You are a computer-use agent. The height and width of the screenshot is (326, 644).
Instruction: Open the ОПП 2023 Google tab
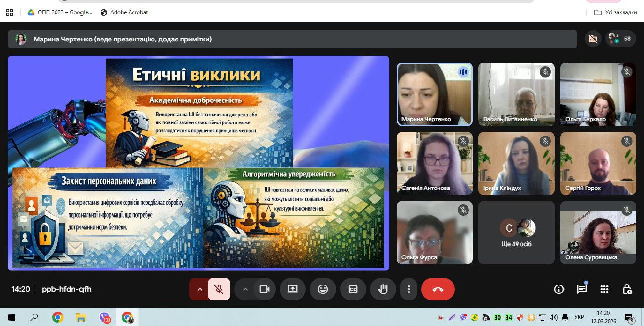(x=59, y=12)
